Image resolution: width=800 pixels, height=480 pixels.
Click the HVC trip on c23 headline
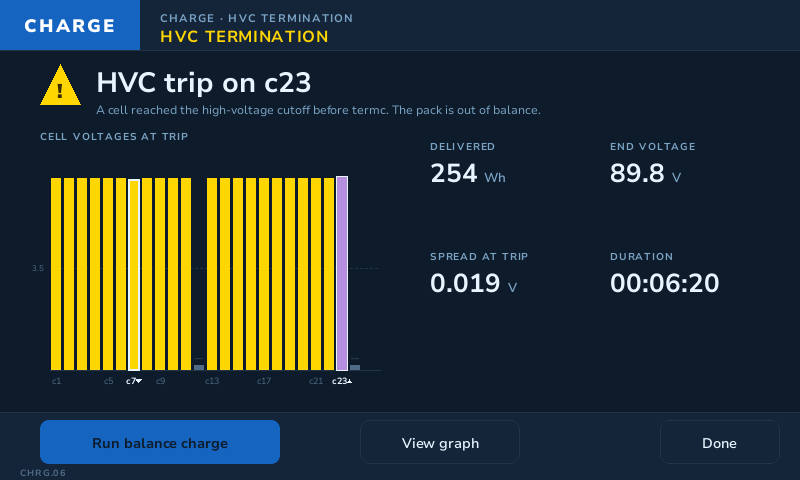point(204,83)
